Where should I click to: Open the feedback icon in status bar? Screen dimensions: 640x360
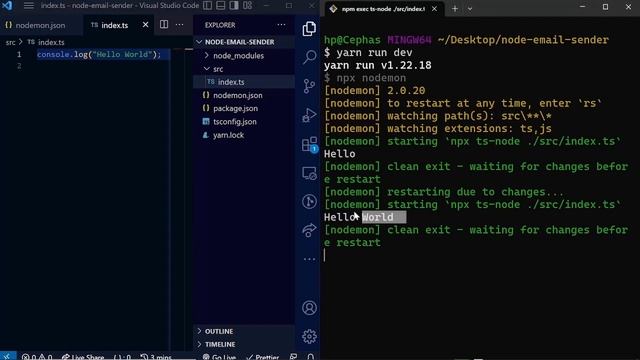293,357
